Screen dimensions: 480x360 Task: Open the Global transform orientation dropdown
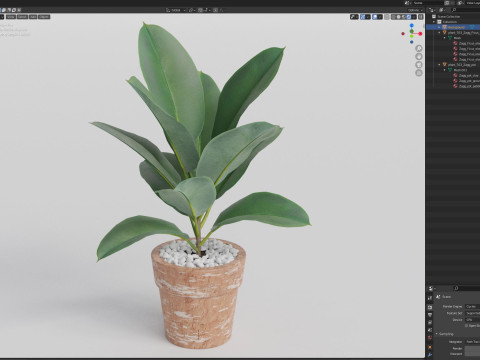click(x=176, y=10)
